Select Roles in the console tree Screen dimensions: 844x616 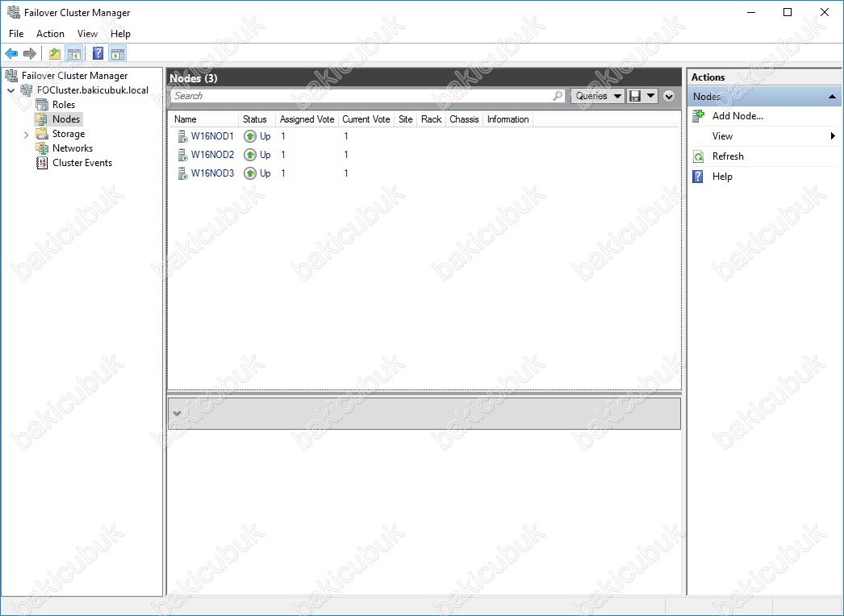pyautogui.click(x=64, y=104)
